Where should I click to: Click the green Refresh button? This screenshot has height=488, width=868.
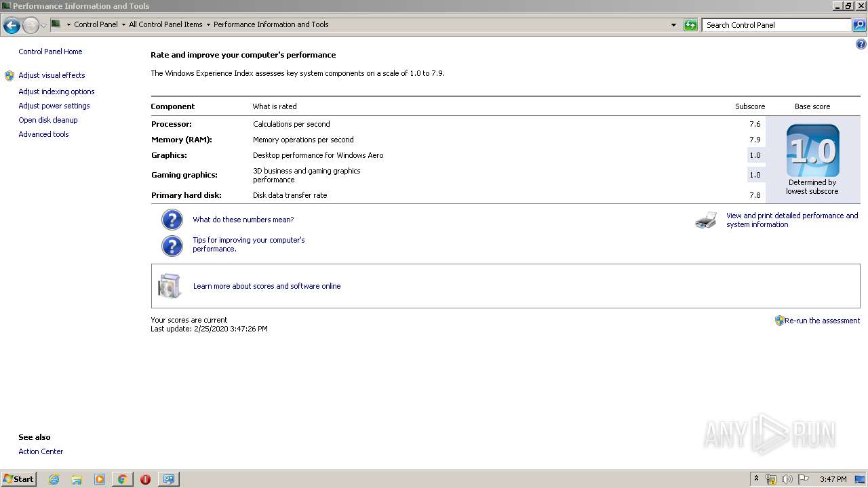click(690, 25)
